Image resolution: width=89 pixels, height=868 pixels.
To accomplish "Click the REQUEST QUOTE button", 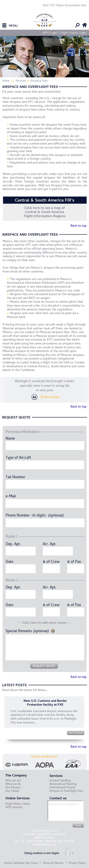I will (44, 666).
